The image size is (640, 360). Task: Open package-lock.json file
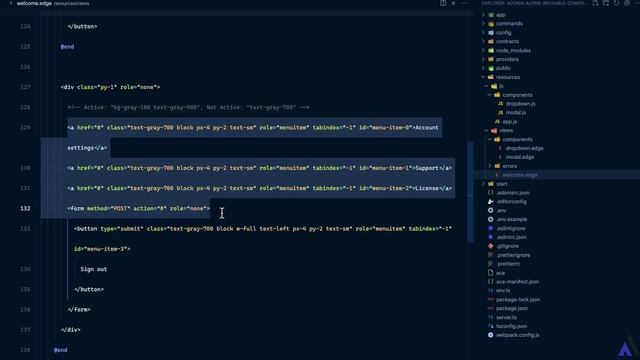click(x=518, y=300)
